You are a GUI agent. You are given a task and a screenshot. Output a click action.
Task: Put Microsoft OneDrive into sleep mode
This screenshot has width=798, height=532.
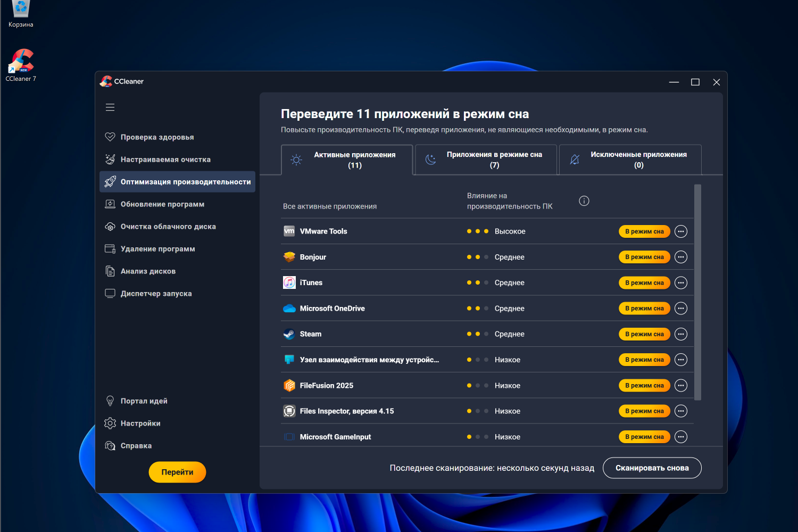click(644, 308)
